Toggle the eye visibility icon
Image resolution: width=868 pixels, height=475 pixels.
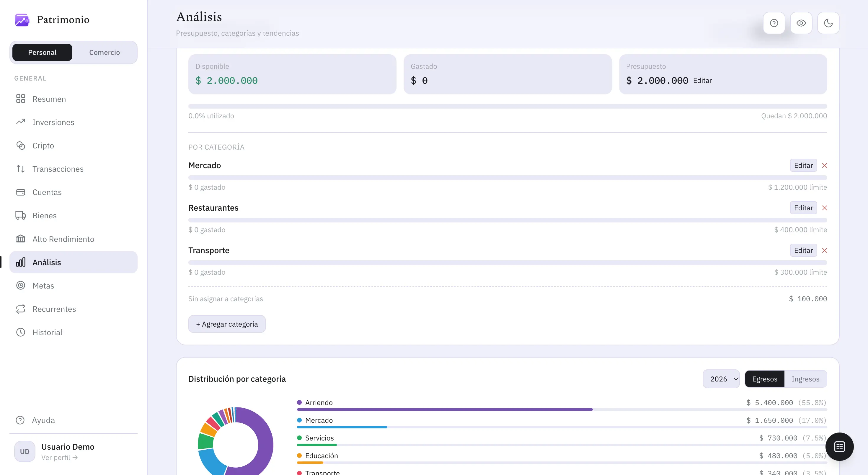801,23
